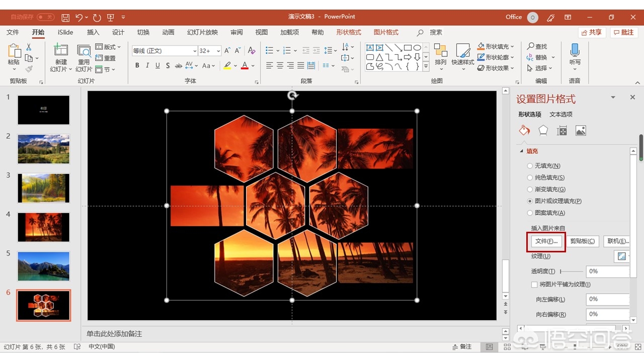Switch to the Picture Format ribbon tab

click(386, 32)
